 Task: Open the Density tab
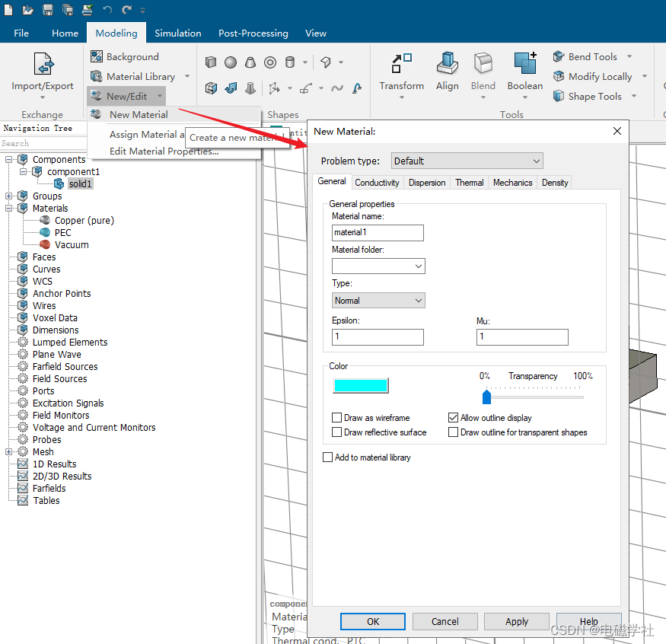555,183
